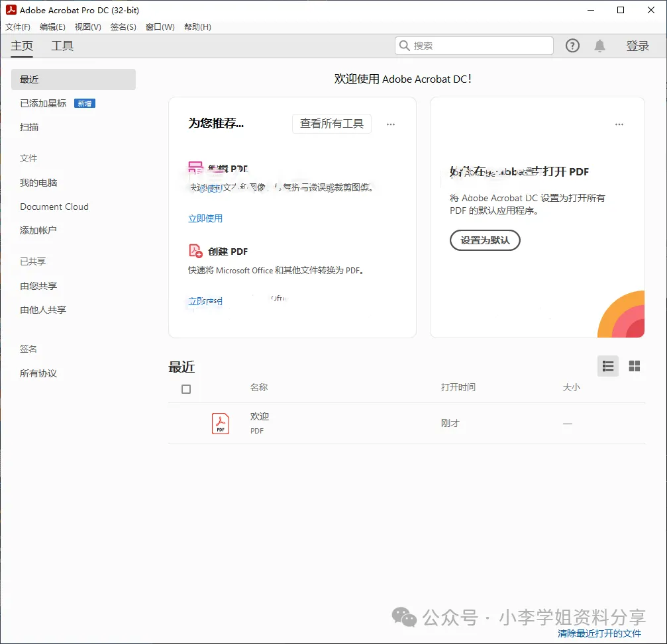The image size is (667, 644).
Task: Open the 欢迎 file name in recent list
Action: click(260, 416)
